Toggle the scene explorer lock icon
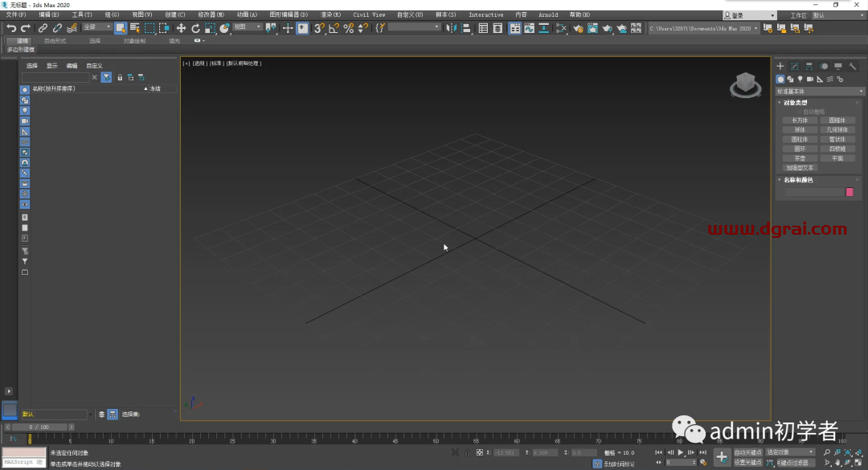 [120, 77]
